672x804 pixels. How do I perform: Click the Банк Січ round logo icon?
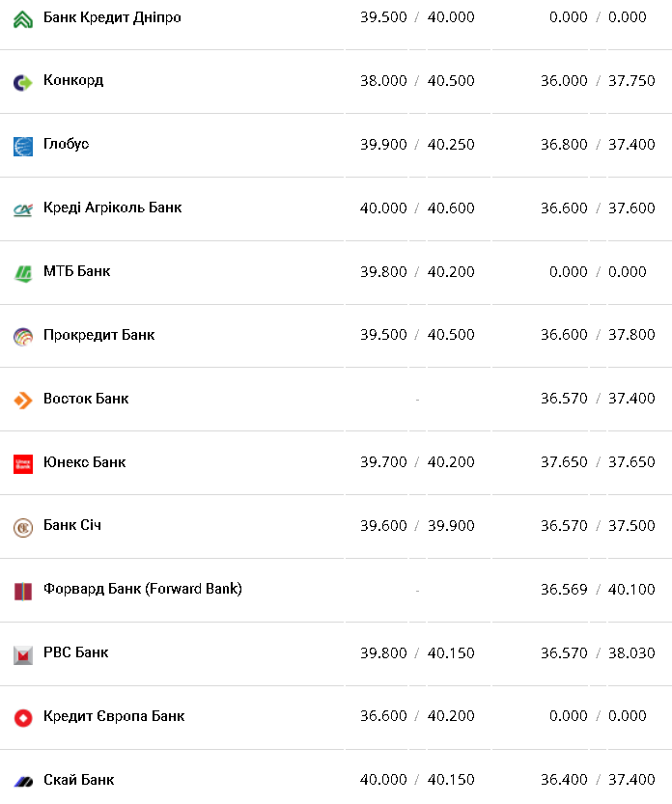23,527
